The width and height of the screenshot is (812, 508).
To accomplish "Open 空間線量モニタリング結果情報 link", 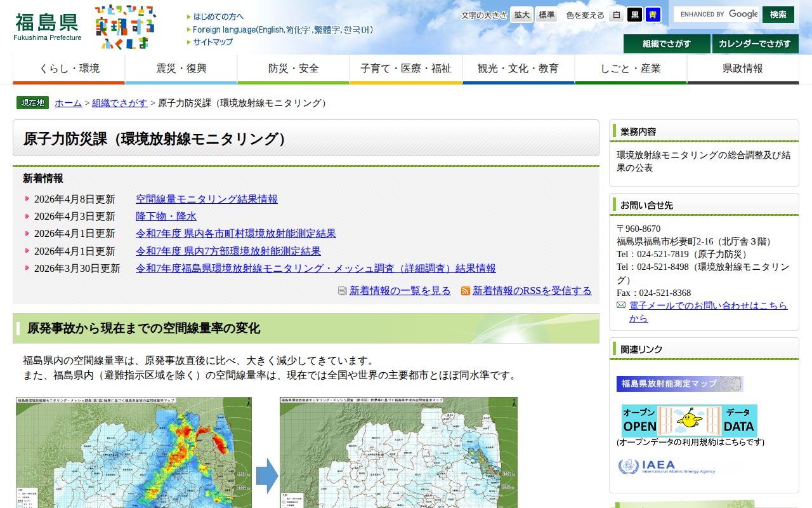I will pyautogui.click(x=207, y=198).
